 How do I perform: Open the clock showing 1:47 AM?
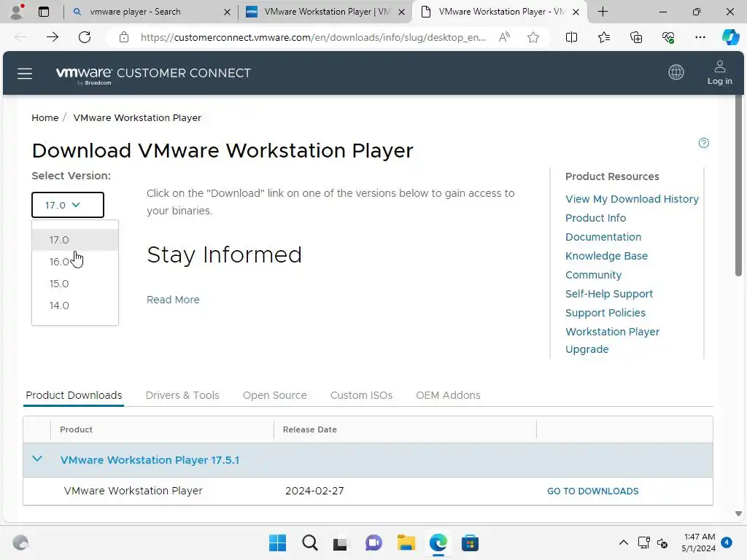[x=698, y=542]
